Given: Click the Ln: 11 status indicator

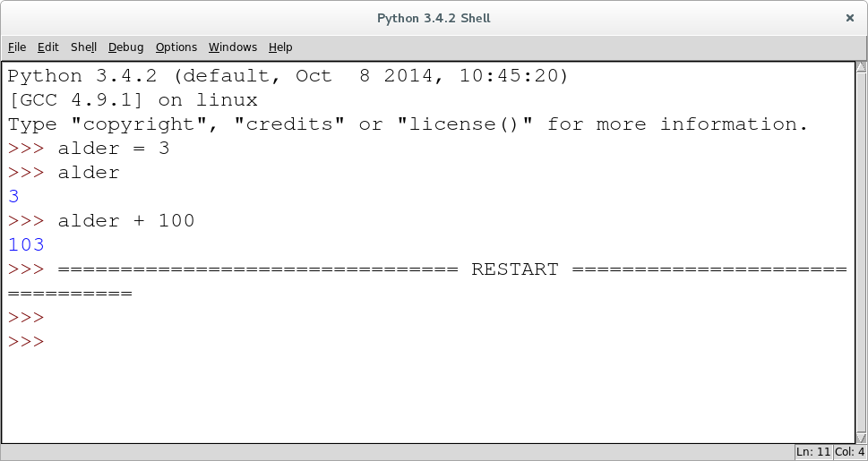Looking at the screenshot, I should click(x=813, y=452).
